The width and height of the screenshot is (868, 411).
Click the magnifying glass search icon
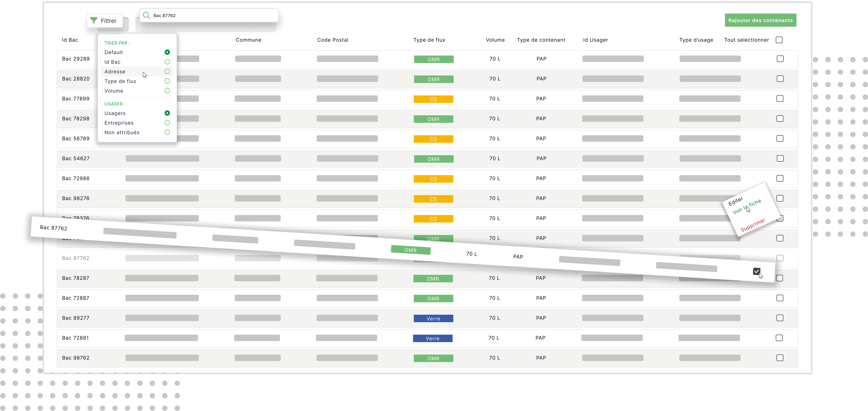(146, 15)
